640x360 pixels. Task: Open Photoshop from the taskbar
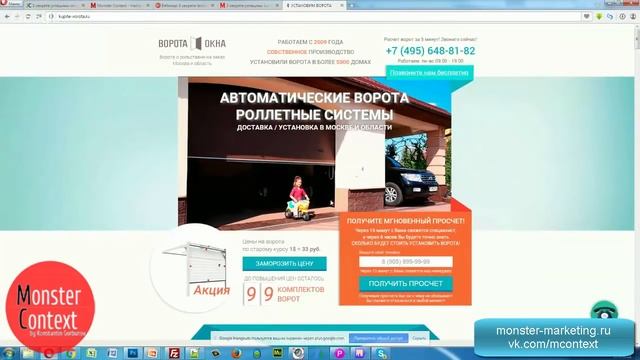click(133, 353)
